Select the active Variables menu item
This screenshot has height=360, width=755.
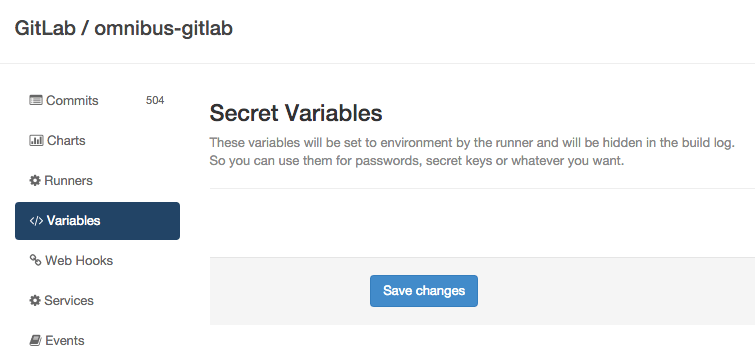click(x=97, y=221)
